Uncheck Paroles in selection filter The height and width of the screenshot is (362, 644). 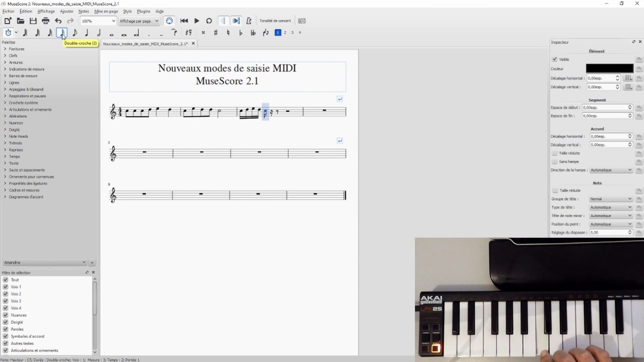(6, 329)
